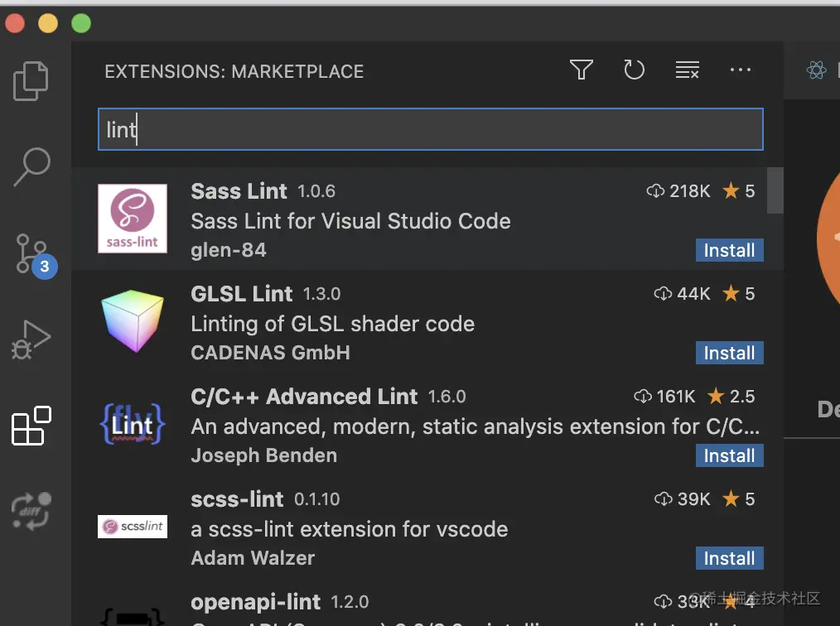The width and height of the screenshot is (840, 626).
Task: Open GLSL Lint extension details by title
Action: click(x=242, y=294)
